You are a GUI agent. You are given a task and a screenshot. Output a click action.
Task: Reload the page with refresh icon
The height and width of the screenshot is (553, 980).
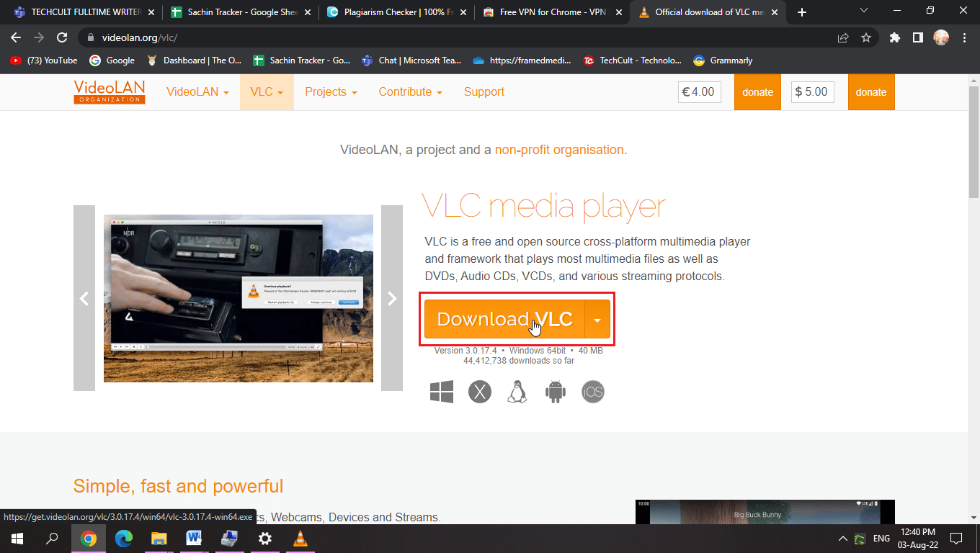[62, 37]
